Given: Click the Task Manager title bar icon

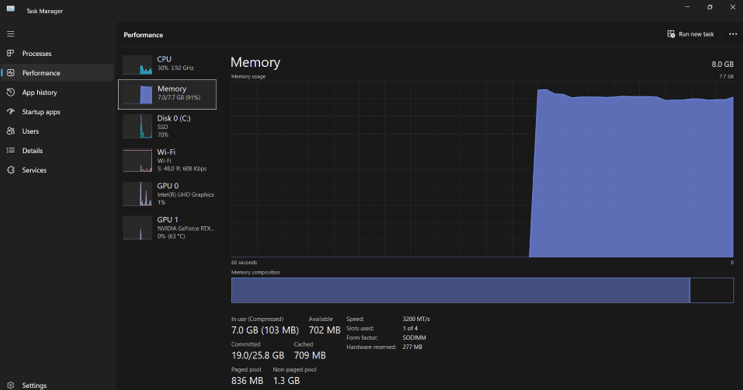Looking at the screenshot, I should click(x=10, y=9).
